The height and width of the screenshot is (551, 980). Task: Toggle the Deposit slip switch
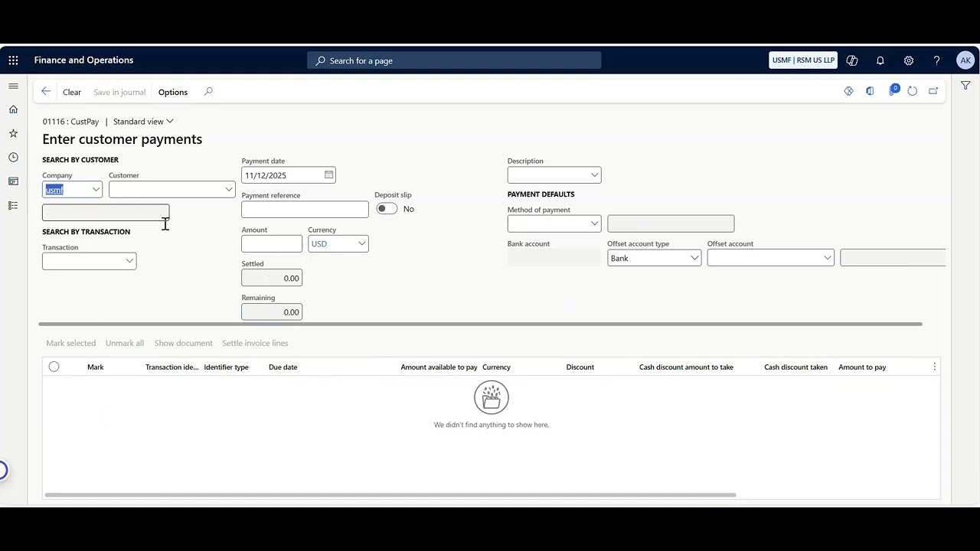[x=387, y=209]
